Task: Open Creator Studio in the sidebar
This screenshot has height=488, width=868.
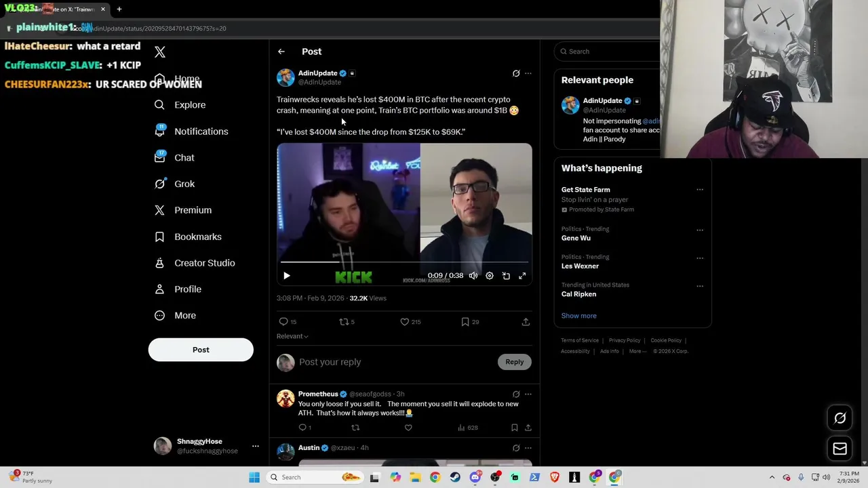Action: 195,263
